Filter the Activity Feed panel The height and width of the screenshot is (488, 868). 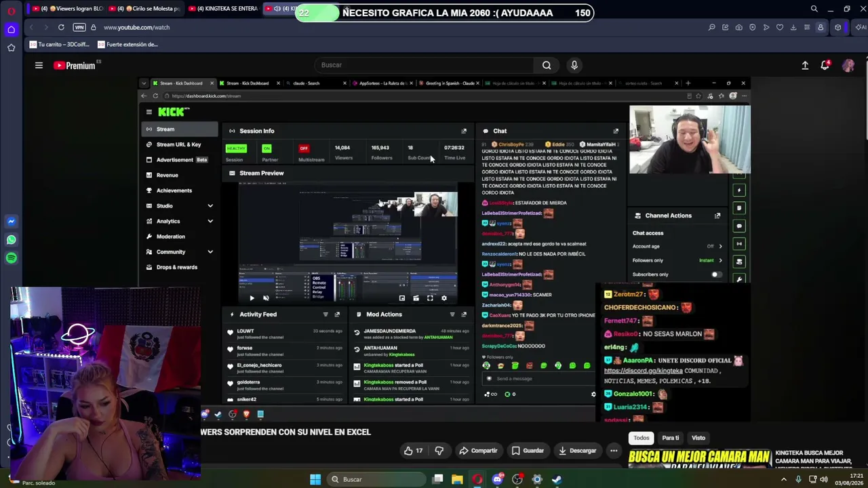325,314
